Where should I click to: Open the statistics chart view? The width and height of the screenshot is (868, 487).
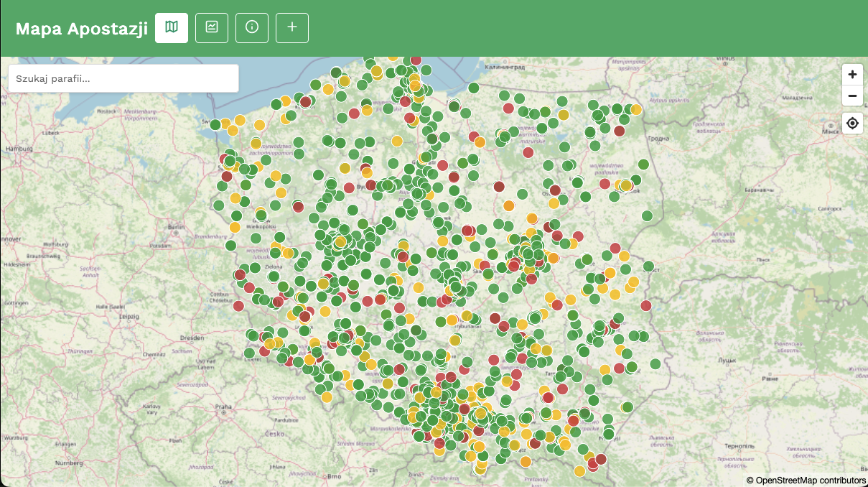[x=212, y=27]
